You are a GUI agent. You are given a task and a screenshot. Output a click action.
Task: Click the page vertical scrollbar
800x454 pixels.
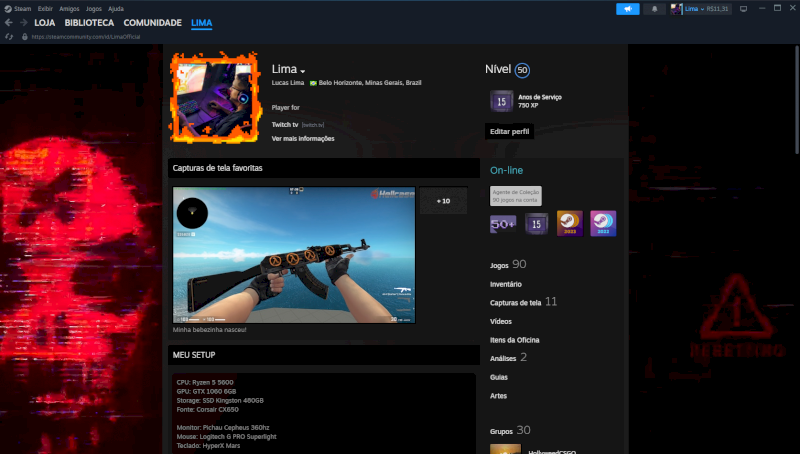tap(796, 100)
